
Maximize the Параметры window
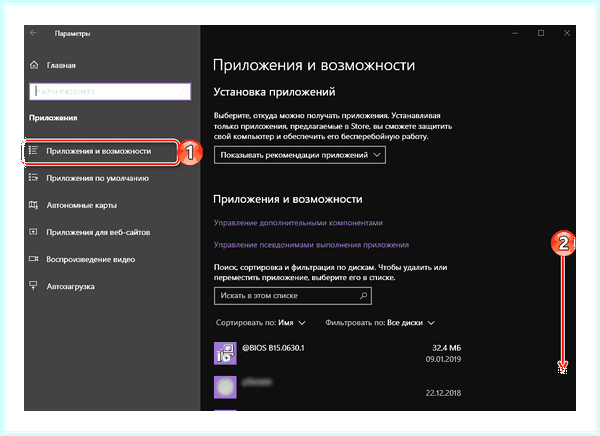point(541,33)
